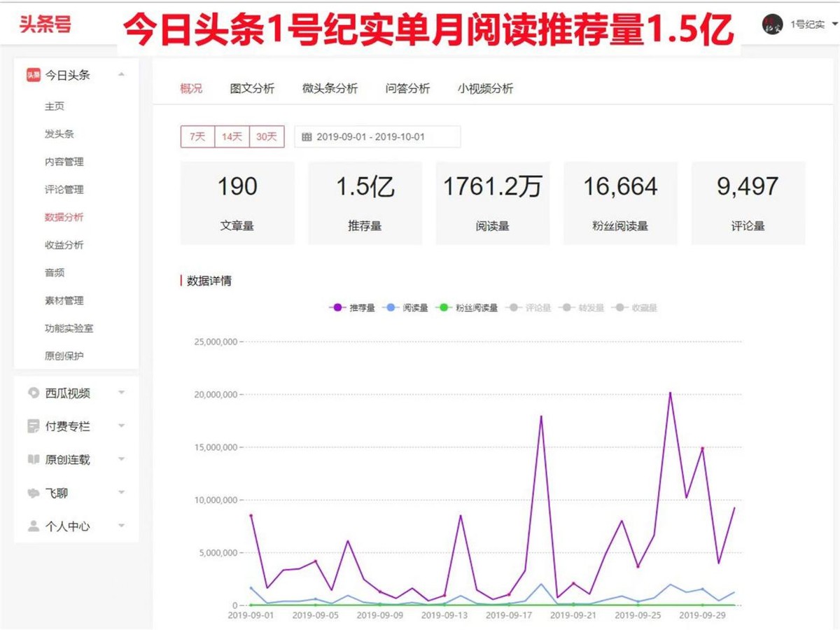
Task: Hide the 粉丝阅读量 legend series
Action: (x=467, y=307)
